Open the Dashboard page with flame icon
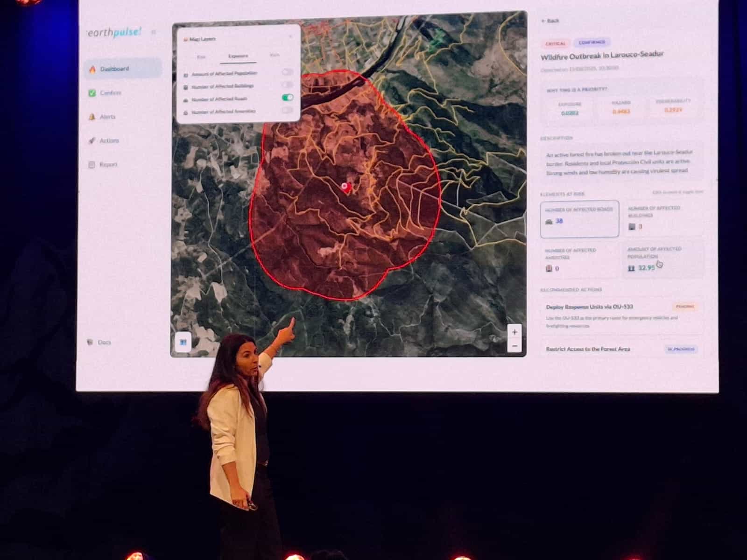 123,69
